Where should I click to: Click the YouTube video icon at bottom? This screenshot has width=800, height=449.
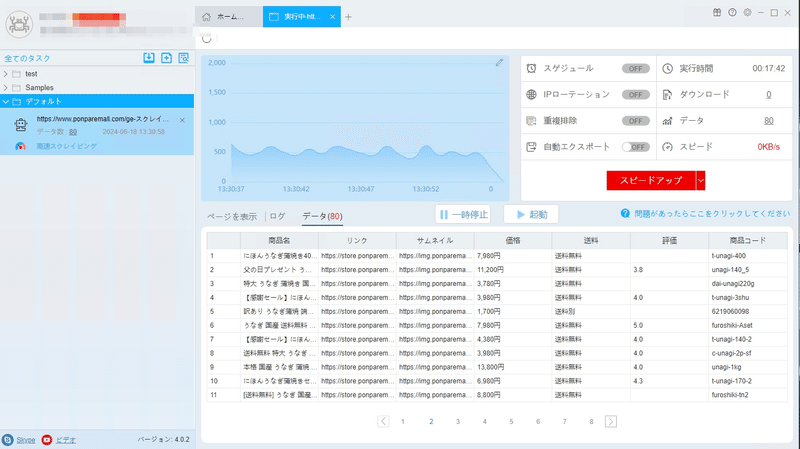tap(46, 439)
